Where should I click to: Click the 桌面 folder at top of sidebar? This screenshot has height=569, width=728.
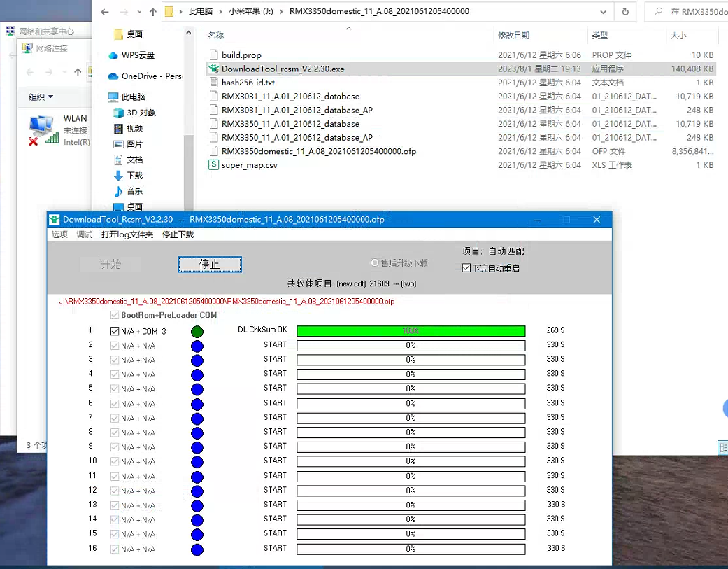click(x=129, y=34)
